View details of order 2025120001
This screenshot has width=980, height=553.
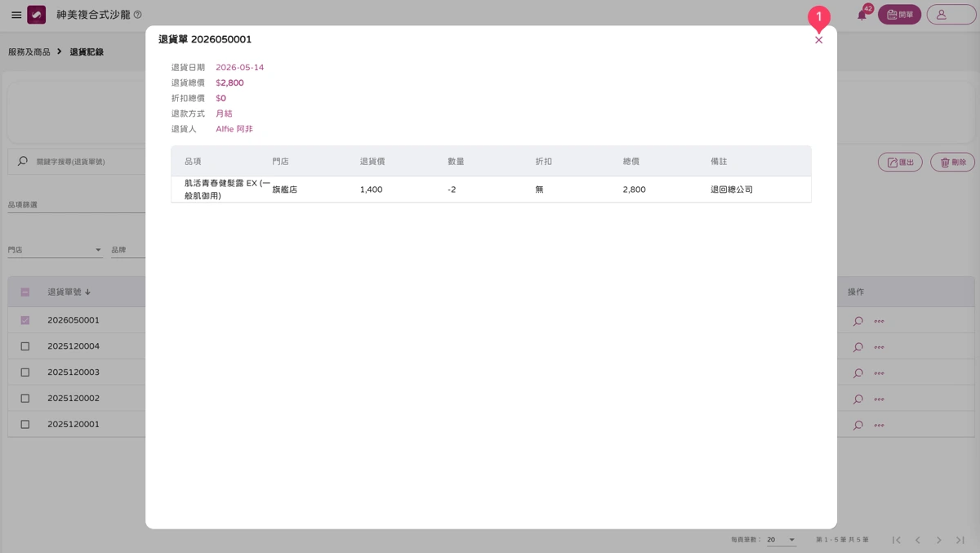pyautogui.click(x=857, y=426)
